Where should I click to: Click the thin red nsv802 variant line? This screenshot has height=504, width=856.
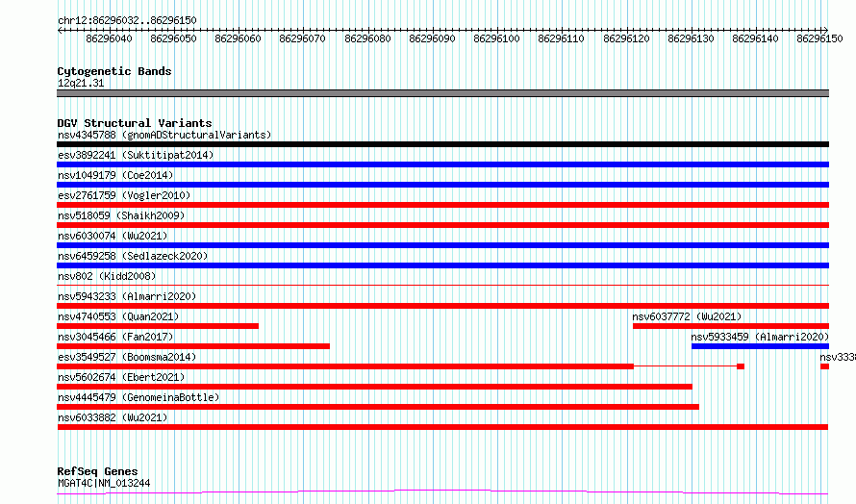(442, 285)
